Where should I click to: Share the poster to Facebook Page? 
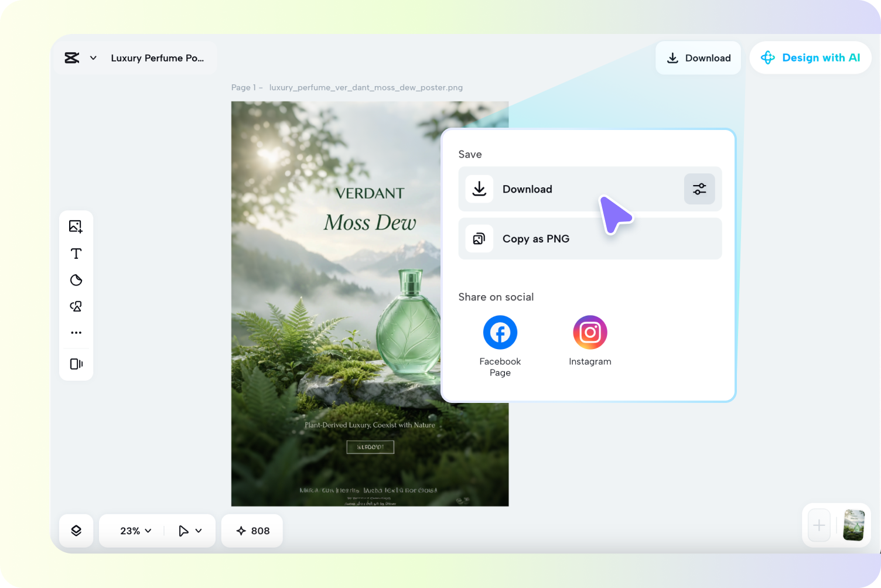(x=500, y=332)
